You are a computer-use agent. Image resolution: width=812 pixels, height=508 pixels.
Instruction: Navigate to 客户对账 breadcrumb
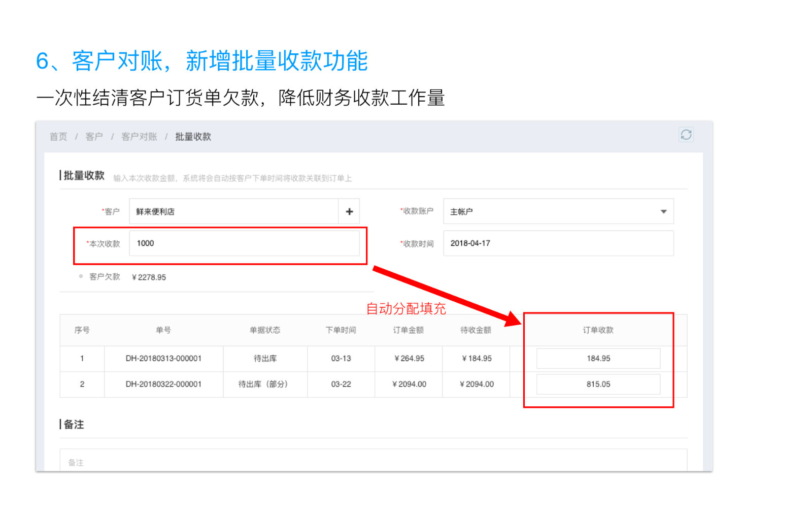tap(139, 137)
